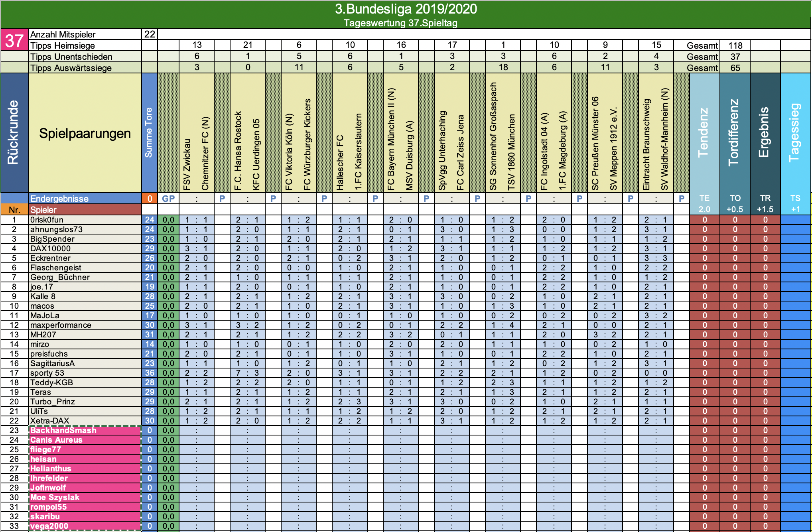This screenshot has width=812, height=532.
Task: Click the 'Tagessieg' column header
Action: tap(795, 132)
